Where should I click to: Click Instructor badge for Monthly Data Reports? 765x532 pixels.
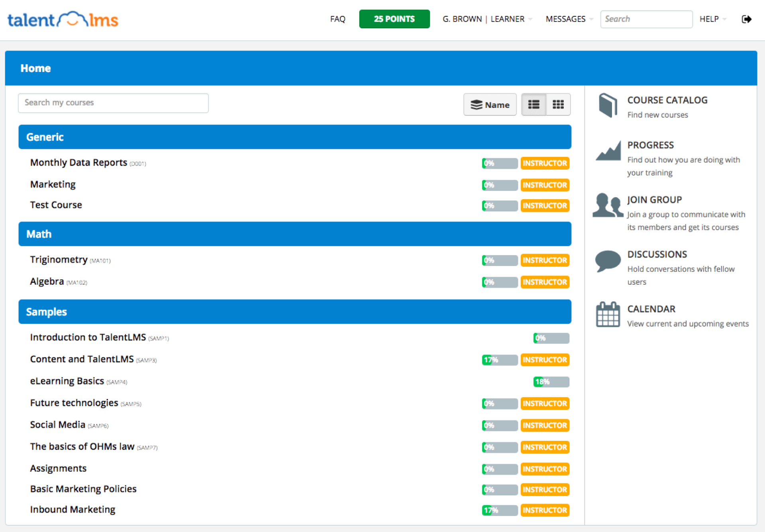click(x=545, y=163)
